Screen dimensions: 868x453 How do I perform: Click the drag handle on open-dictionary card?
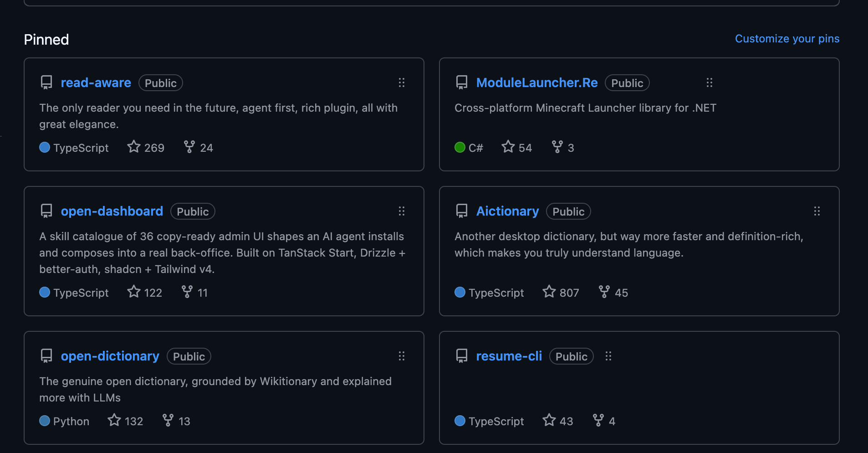[401, 356]
